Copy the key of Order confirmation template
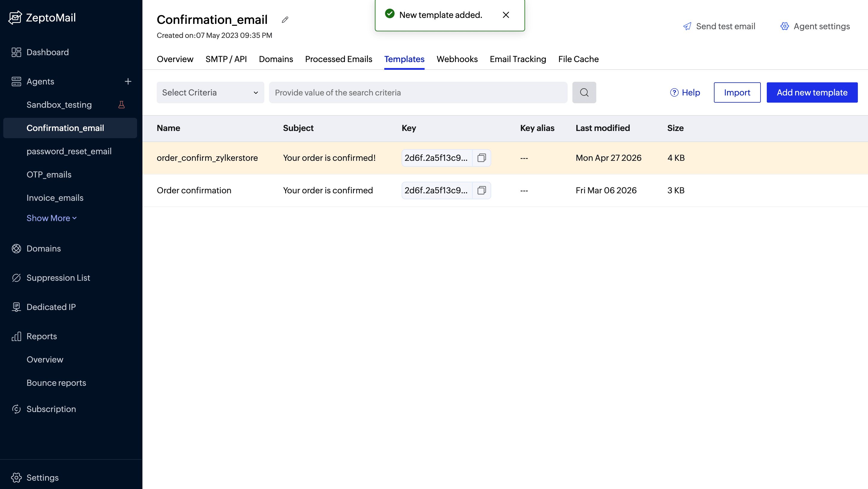Image resolution: width=868 pixels, height=489 pixels. 482,190
